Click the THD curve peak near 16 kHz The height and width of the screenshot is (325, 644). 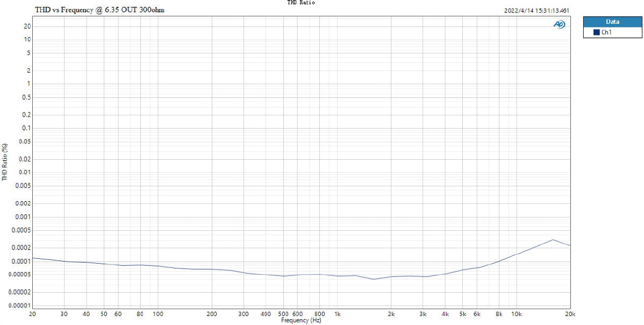[x=553, y=239]
